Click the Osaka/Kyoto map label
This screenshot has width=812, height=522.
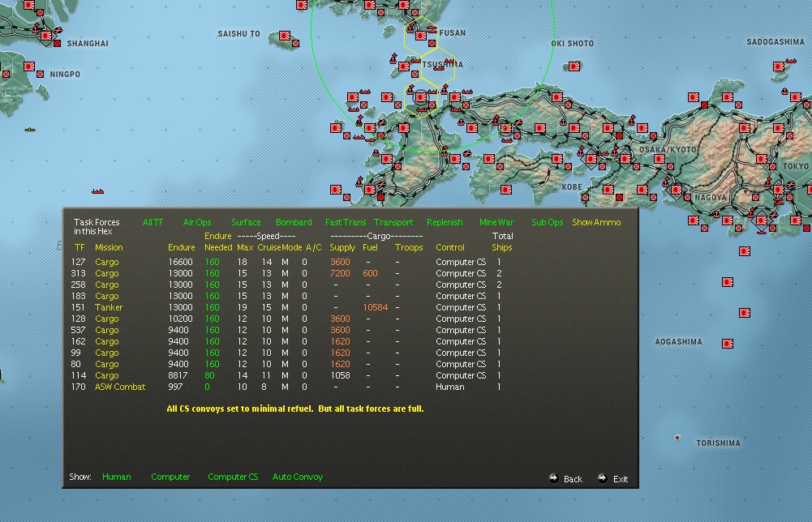click(668, 149)
